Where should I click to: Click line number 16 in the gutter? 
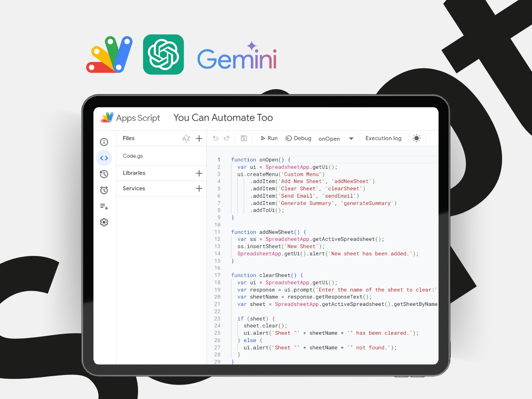click(217, 268)
